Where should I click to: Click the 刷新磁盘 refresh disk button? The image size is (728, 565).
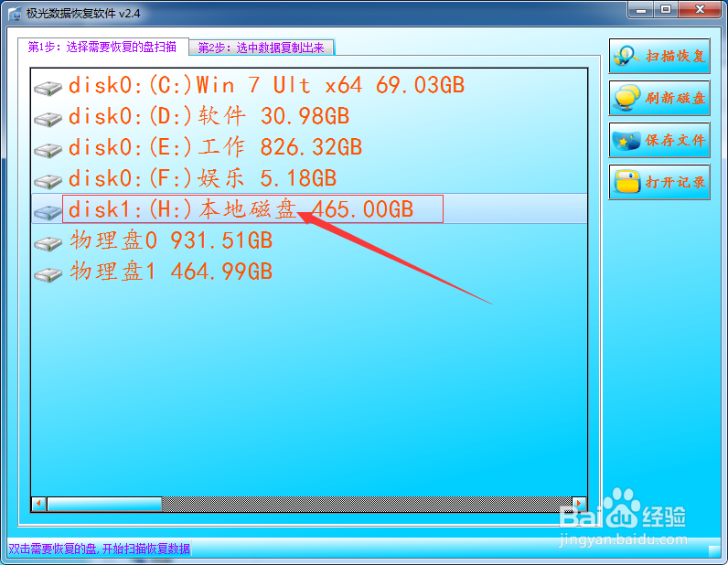[x=659, y=98]
